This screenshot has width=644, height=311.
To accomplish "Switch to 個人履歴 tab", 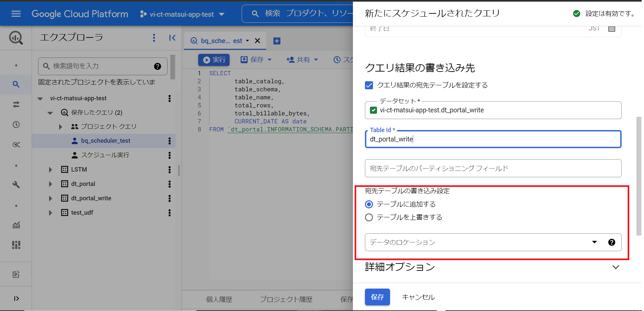I will click(219, 299).
